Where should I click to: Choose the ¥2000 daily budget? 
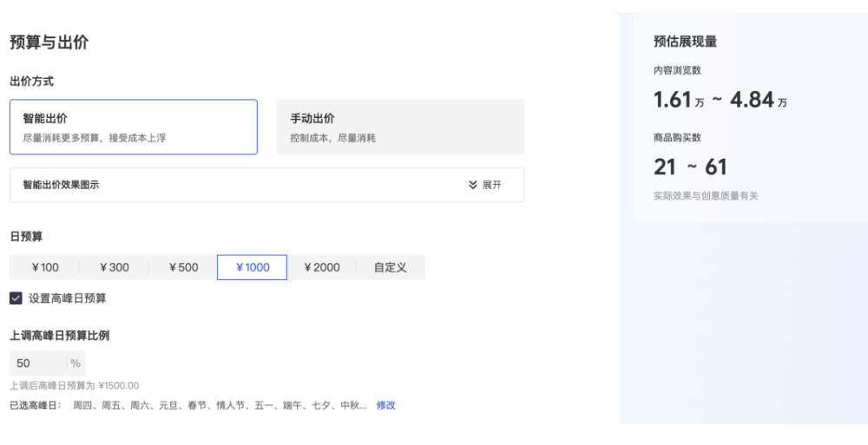(322, 267)
